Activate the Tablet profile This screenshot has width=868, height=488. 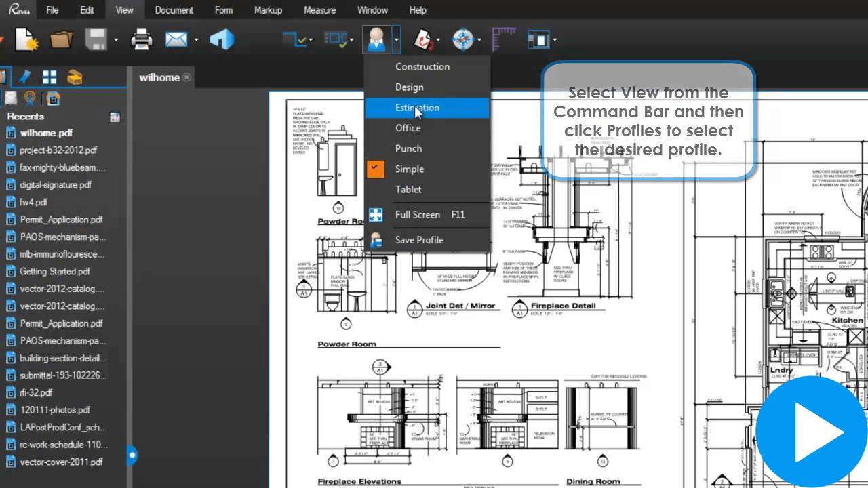[408, 190]
